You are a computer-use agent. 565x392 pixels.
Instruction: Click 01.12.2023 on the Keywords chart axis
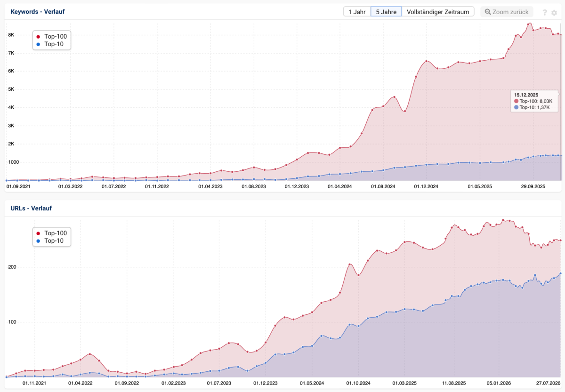[297, 186]
